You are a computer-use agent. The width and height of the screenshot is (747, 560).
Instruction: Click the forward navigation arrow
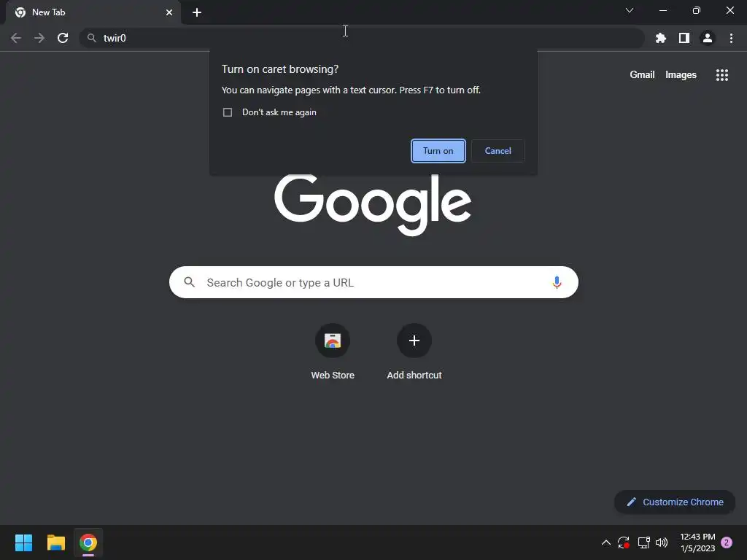click(x=39, y=38)
